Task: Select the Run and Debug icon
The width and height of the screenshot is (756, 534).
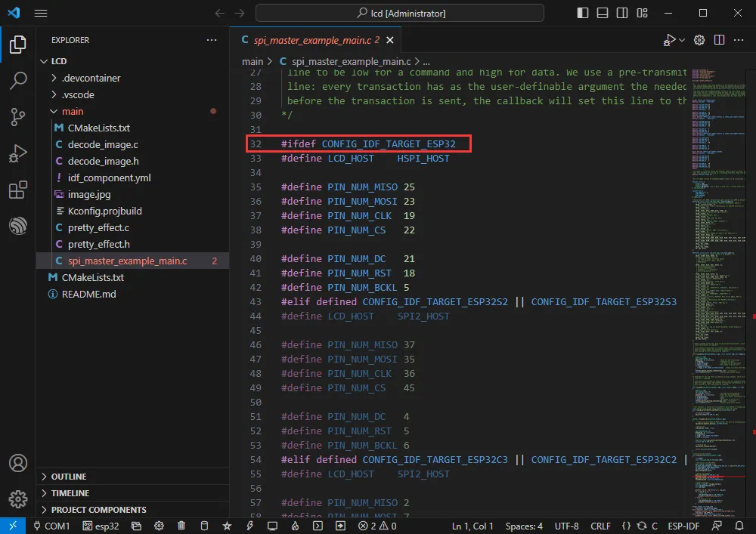Action: pos(18,153)
